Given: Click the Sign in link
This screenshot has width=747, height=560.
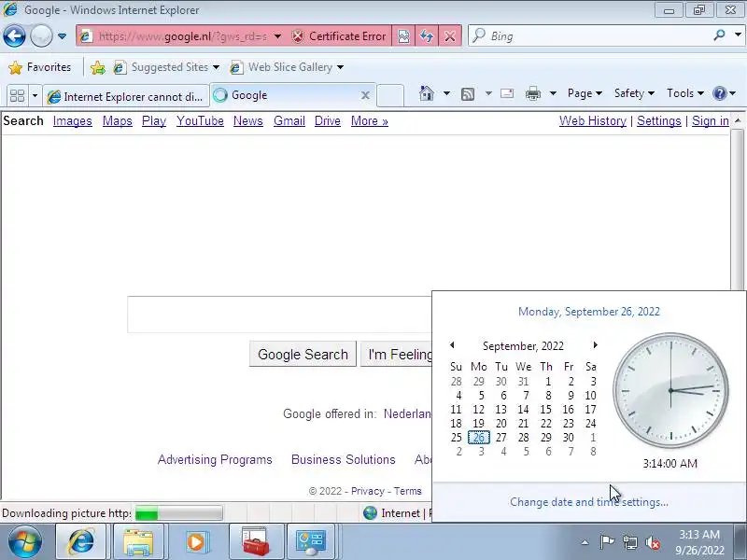Looking at the screenshot, I should pos(711,121).
